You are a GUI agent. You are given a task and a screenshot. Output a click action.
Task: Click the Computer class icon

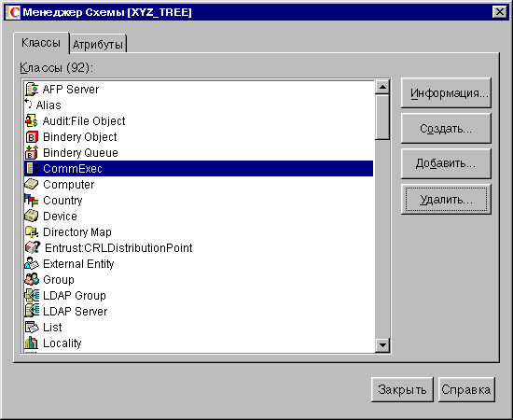tap(32, 184)
